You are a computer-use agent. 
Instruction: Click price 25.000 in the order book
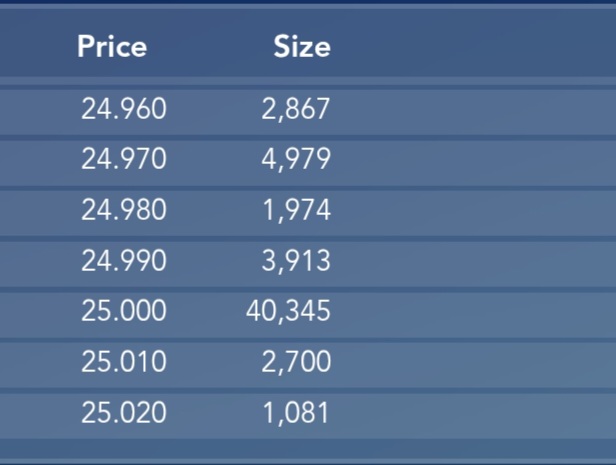click(124, 311)
